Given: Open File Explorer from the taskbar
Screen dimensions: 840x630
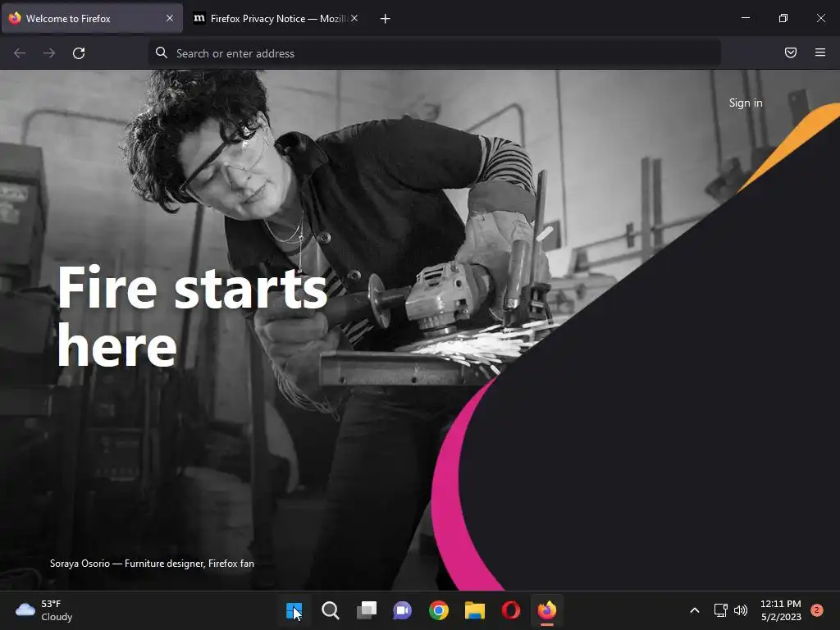Looking at the screenshot, I should (475, 610).
